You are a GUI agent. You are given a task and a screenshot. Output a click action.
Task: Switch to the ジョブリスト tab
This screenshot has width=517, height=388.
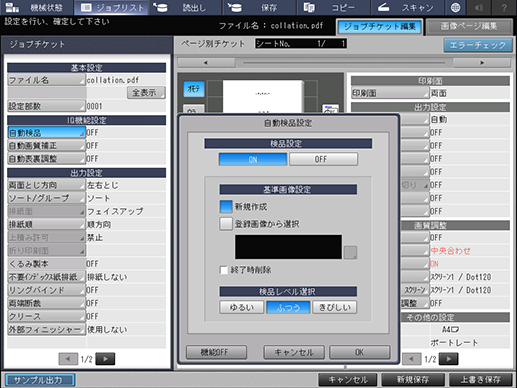pyautogui.click(x=111, y=7)
